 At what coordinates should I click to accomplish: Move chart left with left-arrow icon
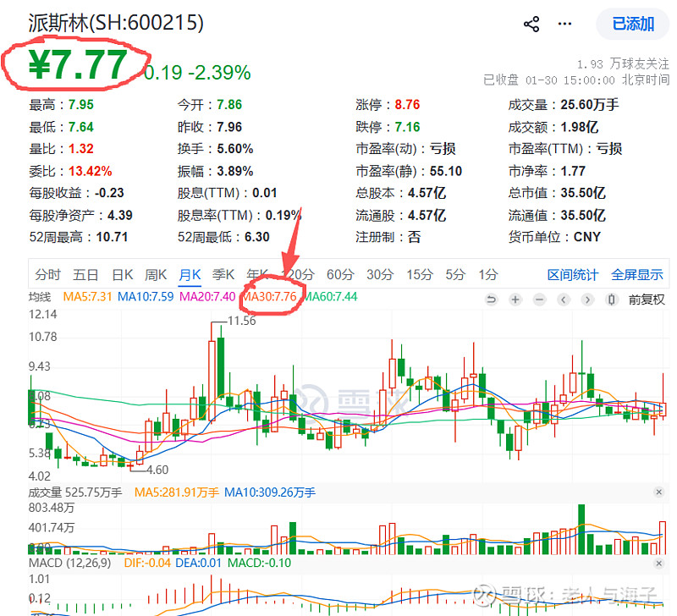pos(563,300)
